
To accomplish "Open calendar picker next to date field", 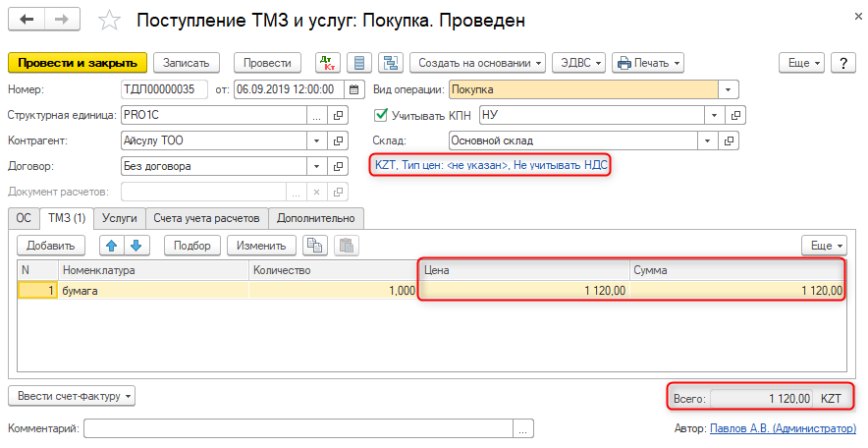I will tap(355, 89).
